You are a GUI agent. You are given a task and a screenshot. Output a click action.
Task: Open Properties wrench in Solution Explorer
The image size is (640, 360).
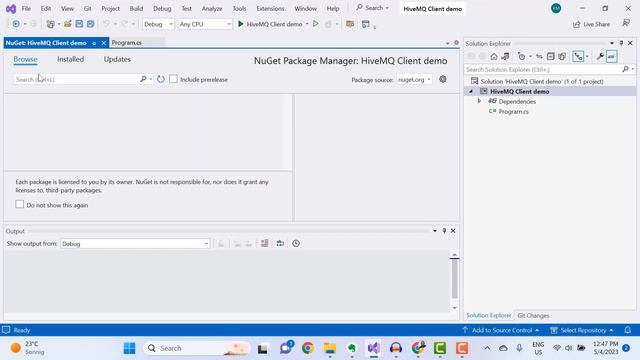(x=600, y=57)
